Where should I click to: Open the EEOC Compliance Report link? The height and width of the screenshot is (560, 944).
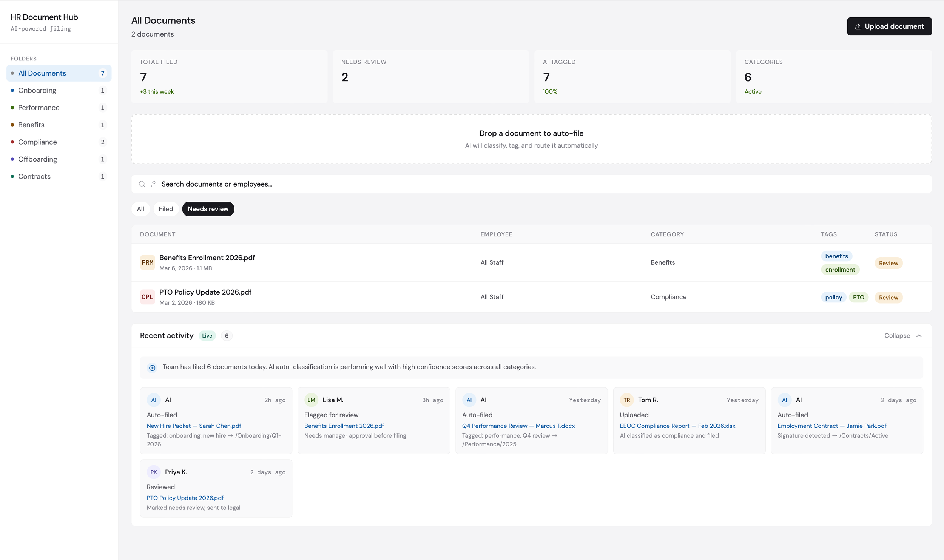tap(677, 426)
